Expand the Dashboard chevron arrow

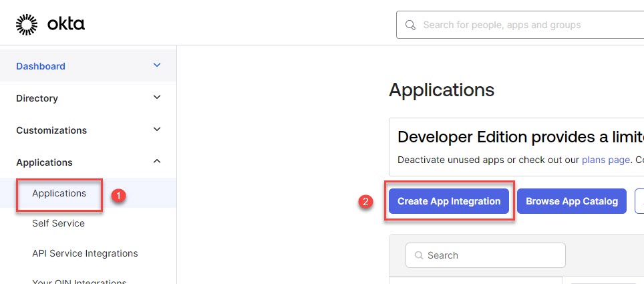157,65
